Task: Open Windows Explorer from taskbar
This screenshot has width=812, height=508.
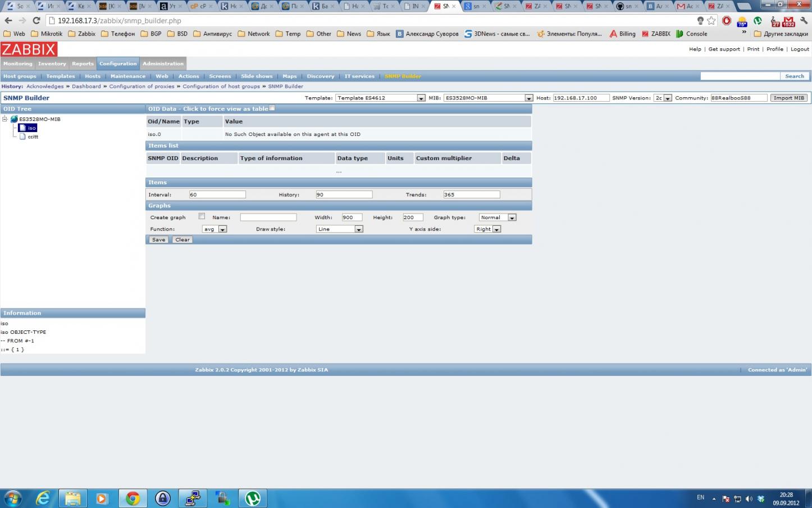Action: click(72, 498)
